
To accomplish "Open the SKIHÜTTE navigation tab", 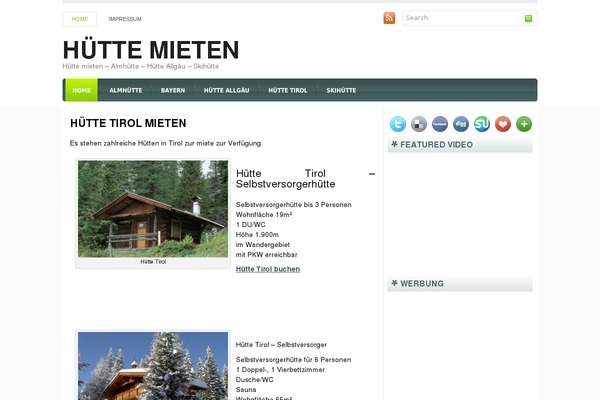I will coord(341,90).
